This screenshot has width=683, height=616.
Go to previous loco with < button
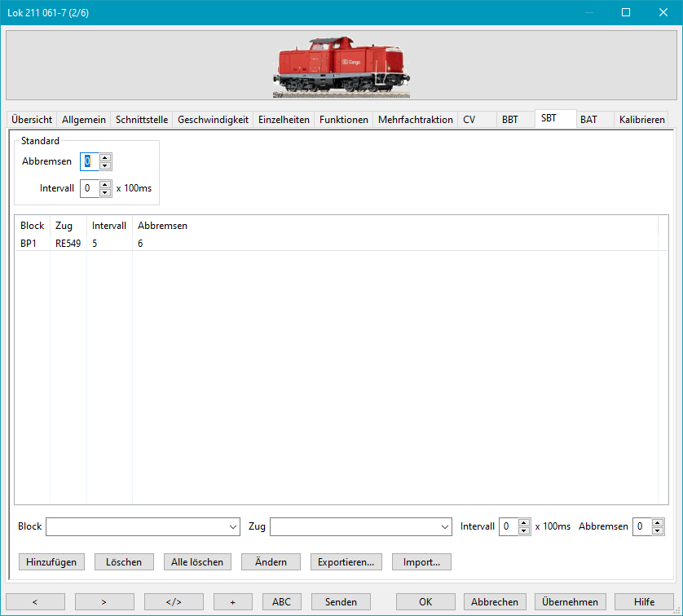pyautogui.click(x=35, y=602)
